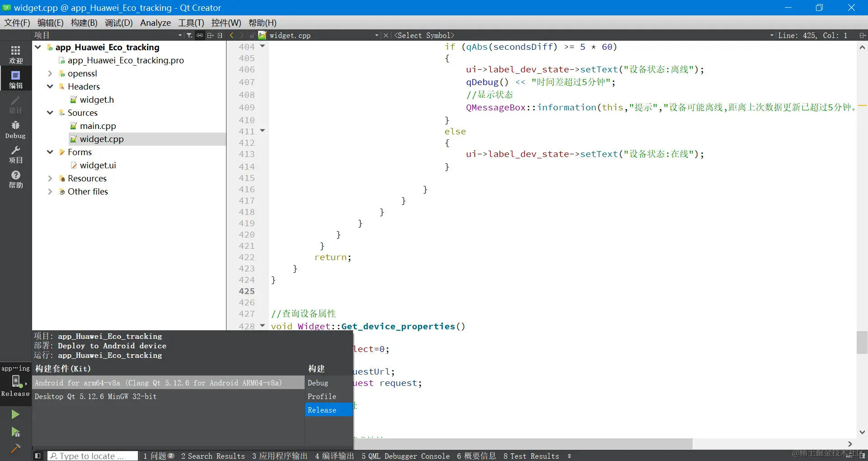Toggle the left sidebar visibility button

pos(38,456)
